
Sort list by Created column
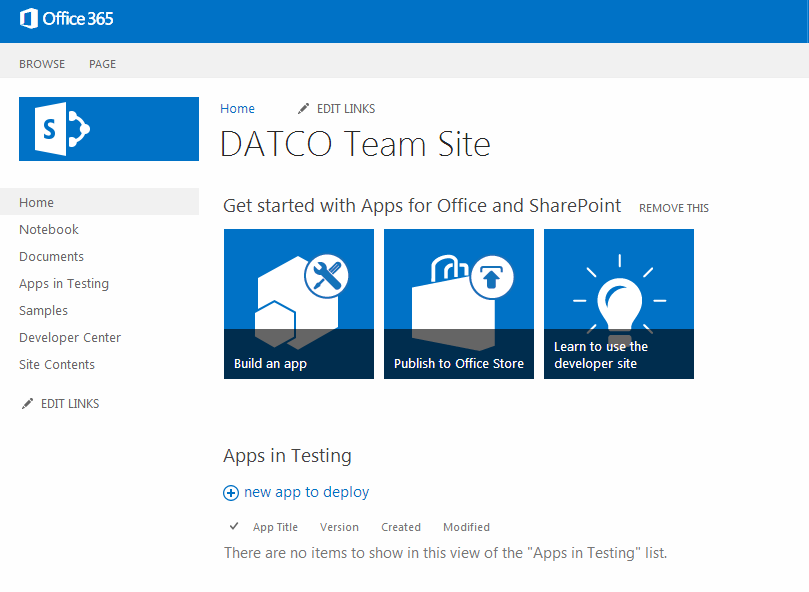click(401, 527)
